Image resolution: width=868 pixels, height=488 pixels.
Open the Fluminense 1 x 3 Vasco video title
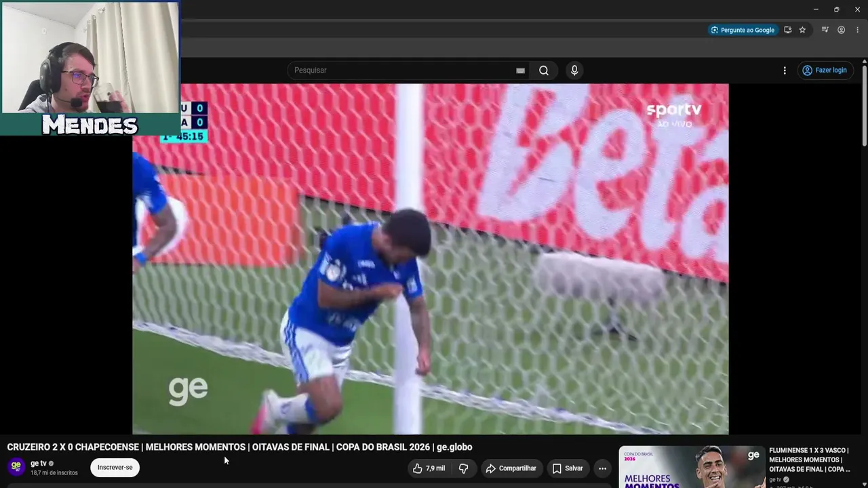[x=810, y=460]
